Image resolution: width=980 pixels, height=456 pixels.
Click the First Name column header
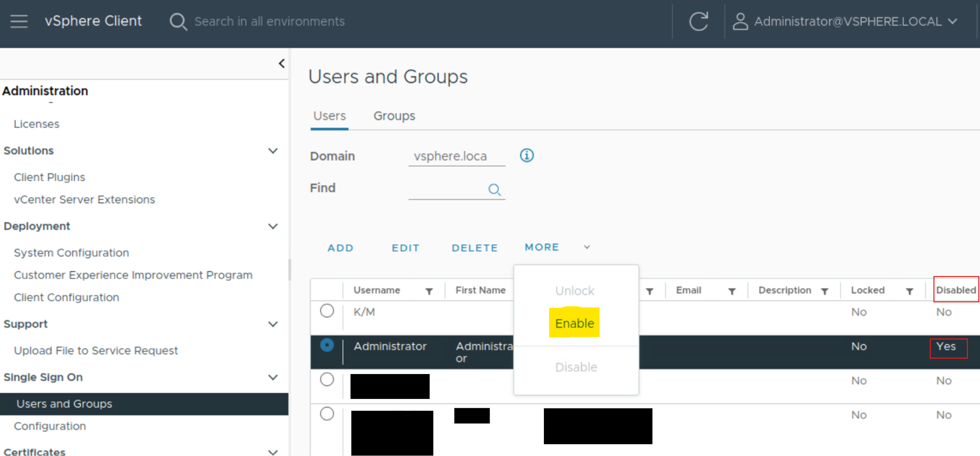(x=480, y=290)
